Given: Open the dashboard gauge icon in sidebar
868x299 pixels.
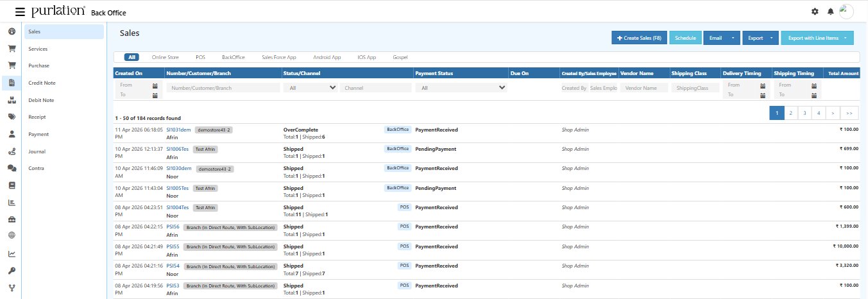Looking at the screenshot, I should point(12,31).
